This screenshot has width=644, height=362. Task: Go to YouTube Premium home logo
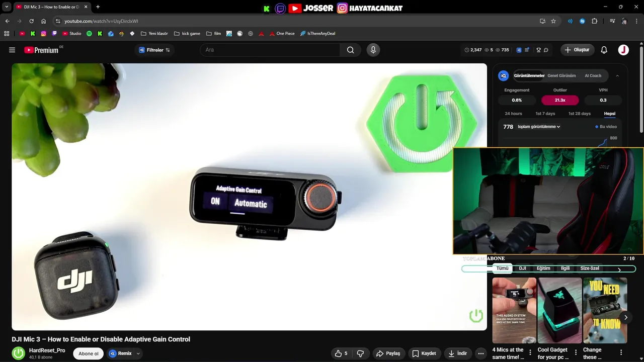coord(41,50)
